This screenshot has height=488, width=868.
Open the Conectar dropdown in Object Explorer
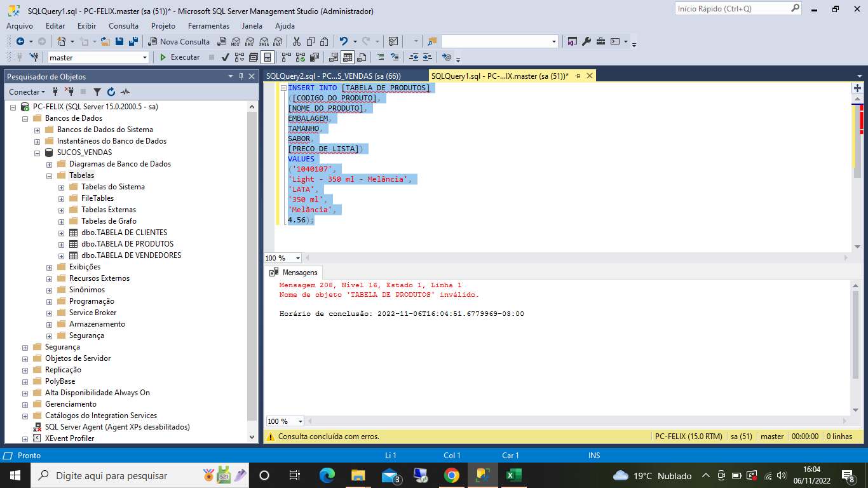[27, 92]
